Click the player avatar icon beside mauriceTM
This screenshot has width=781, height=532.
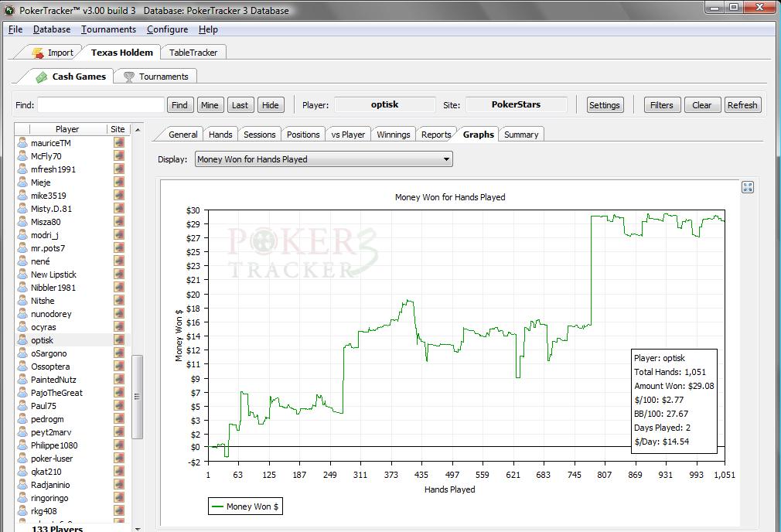coord(22,143)
